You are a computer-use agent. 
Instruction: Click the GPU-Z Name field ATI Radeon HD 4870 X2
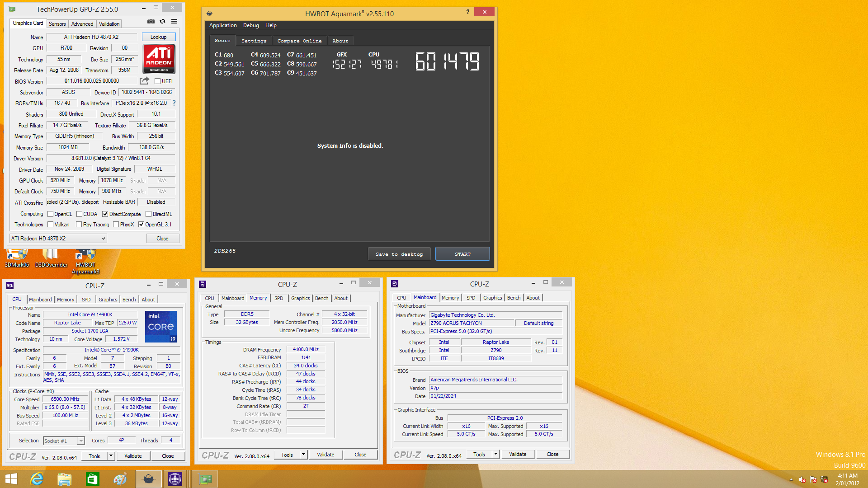pyautogui.click(x=91, y=37)
